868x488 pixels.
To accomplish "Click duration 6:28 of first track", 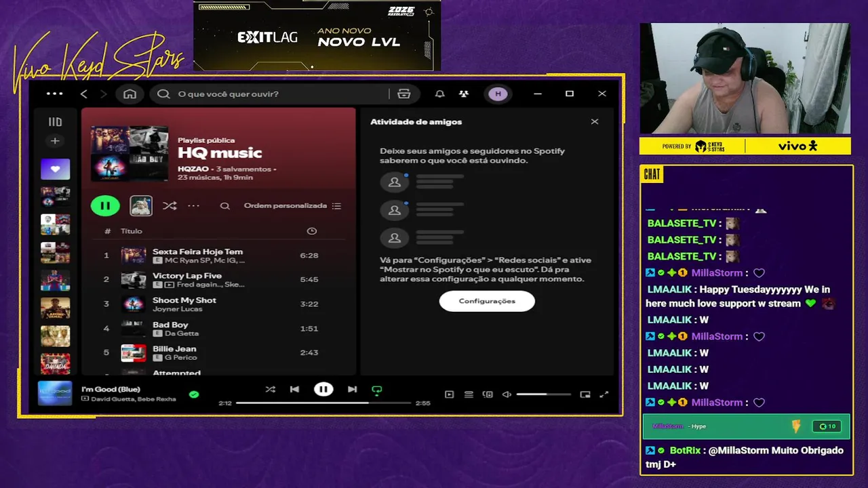I will tap(309, 256).
